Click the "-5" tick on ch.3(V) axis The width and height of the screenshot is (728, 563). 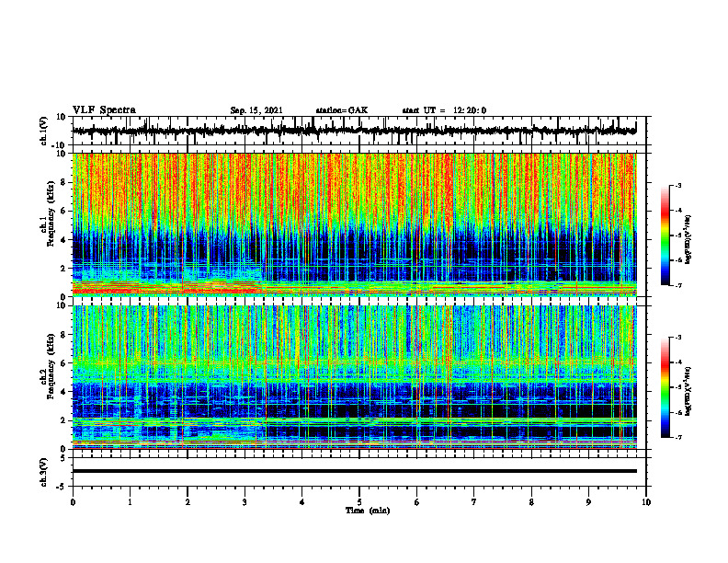(x=63, y=487)
